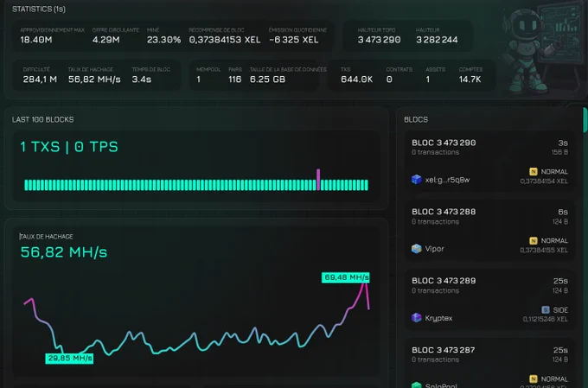Click the Vipor miner icon
Image resolution: width=588 pixels, height=388 pixels.
416,249
